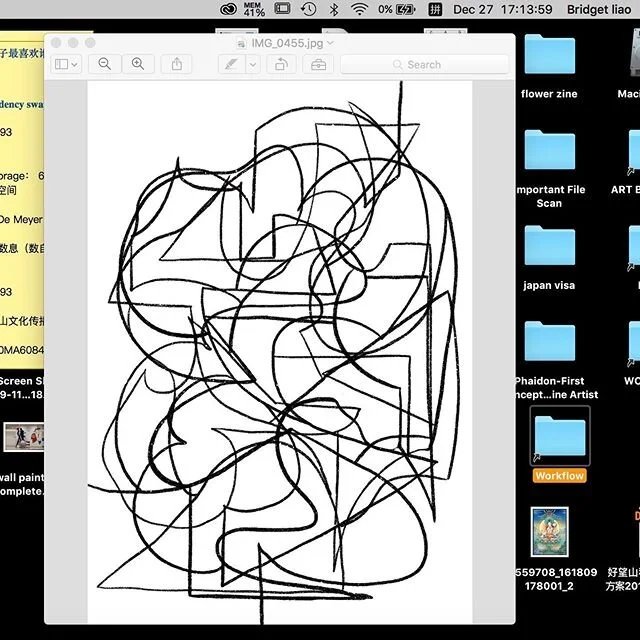Open the Bluetooth menu bar icon

click(333, 9)
